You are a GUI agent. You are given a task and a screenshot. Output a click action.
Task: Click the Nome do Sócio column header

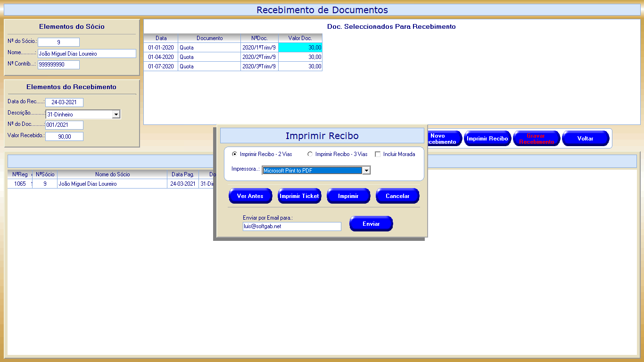(x=112, y=174)
